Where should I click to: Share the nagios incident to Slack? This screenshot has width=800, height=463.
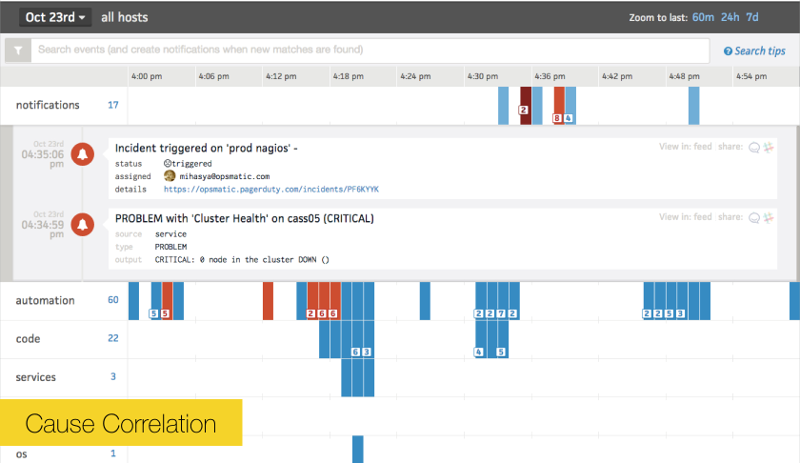tap(769, 147)
